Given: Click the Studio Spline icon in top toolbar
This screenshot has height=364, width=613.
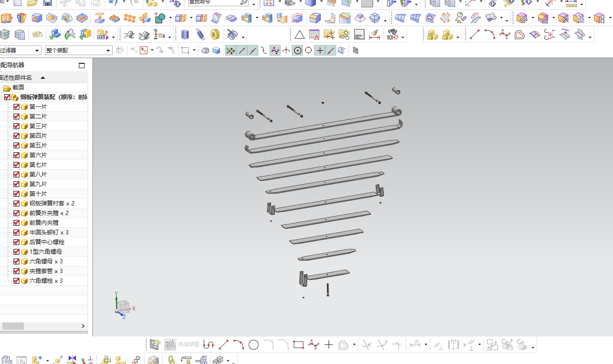Looking at the screenshot, I should pos(505,35).
